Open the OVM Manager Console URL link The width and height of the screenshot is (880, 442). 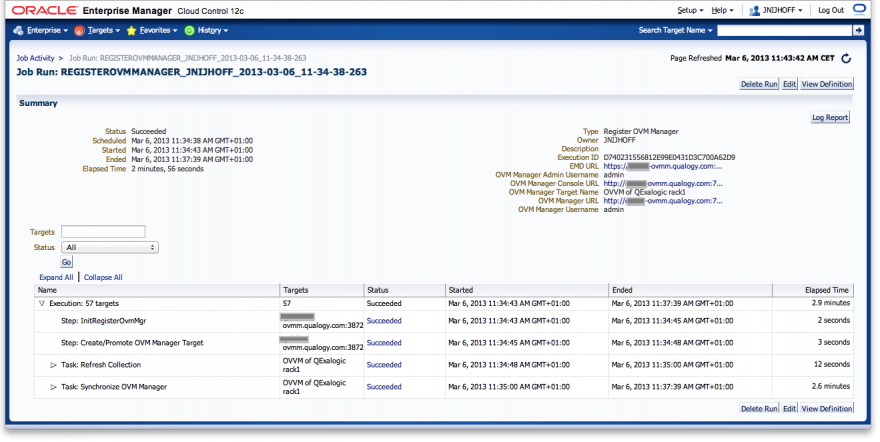[x=663, y=183]
